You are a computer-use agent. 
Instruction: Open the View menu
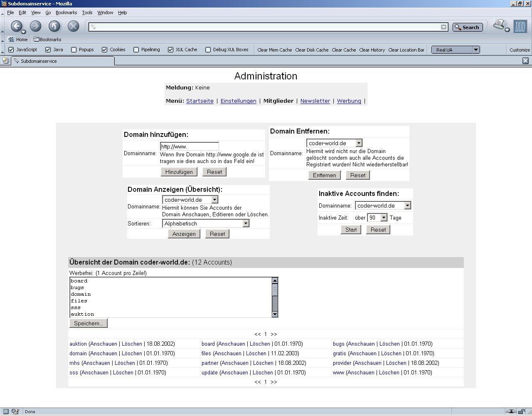point(36,12)
